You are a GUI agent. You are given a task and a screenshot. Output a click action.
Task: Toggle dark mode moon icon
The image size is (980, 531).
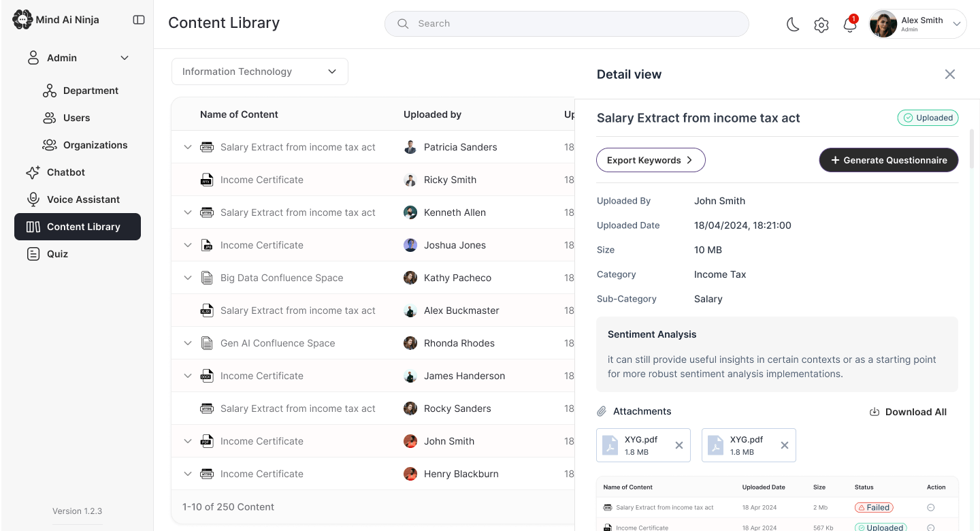click(793, 25)
